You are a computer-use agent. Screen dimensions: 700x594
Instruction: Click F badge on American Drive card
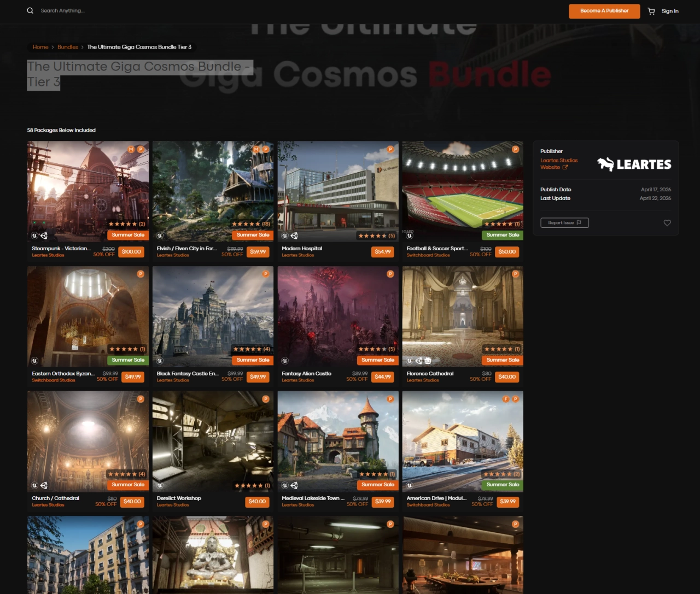[x=506, y=399]
